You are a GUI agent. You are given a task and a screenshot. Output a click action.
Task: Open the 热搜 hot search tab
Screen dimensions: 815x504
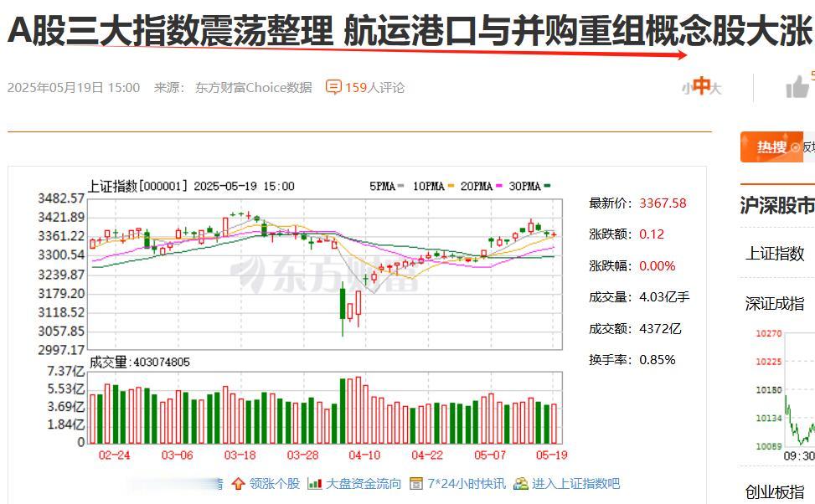[771, 147]
